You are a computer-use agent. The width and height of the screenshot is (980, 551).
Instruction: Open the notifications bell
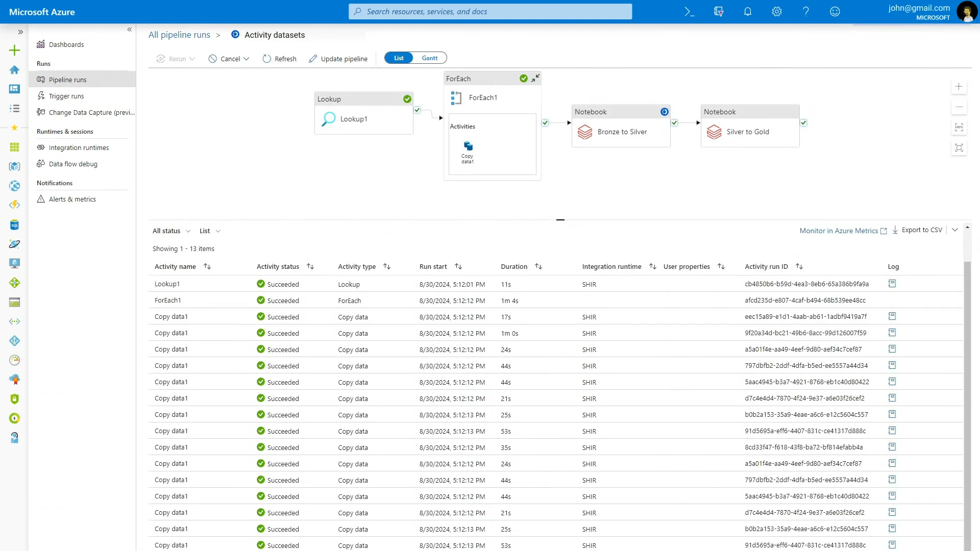click(747, 11)
